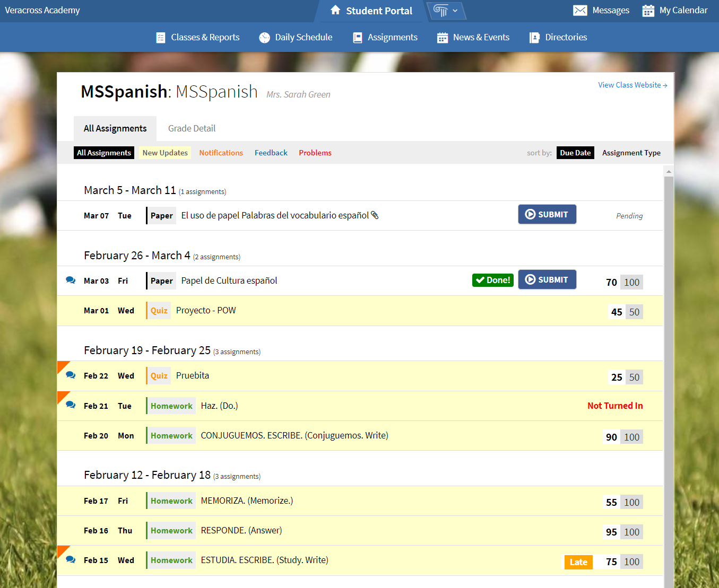This screenshot has width=719, height=588.
Task: Open the Directories page
Action: tap(558, 37)
